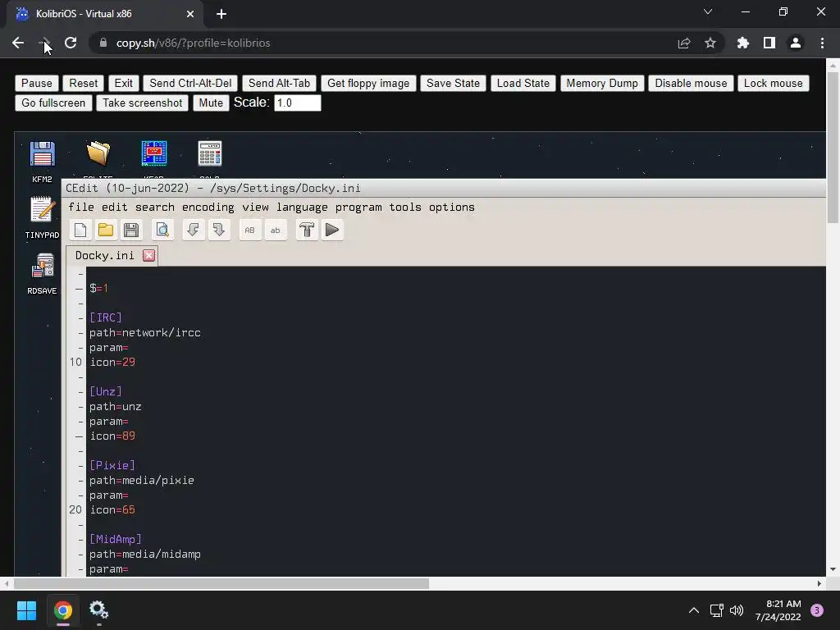Click the Exit button

(123, 83)
